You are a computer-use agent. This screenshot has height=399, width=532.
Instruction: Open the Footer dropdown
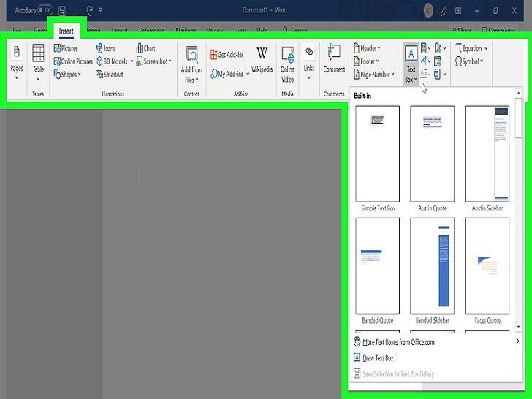tap(366, 61)
